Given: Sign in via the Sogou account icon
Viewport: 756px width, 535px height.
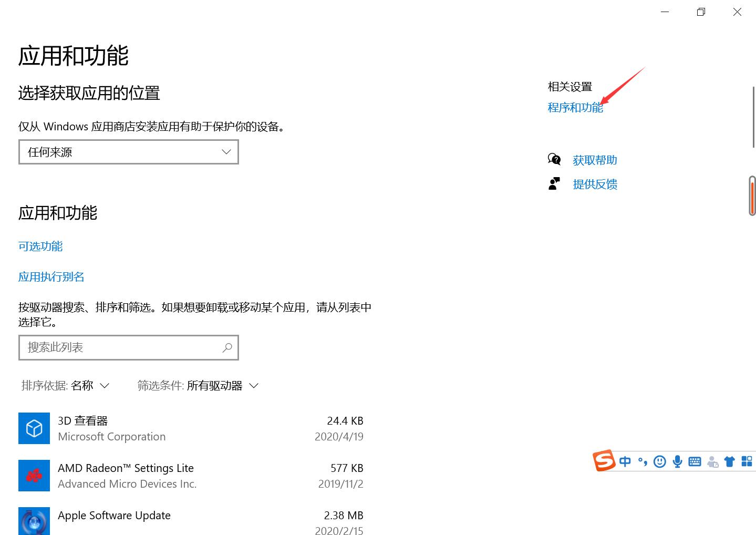Looking at the screenshot, I should pos(712,461).
